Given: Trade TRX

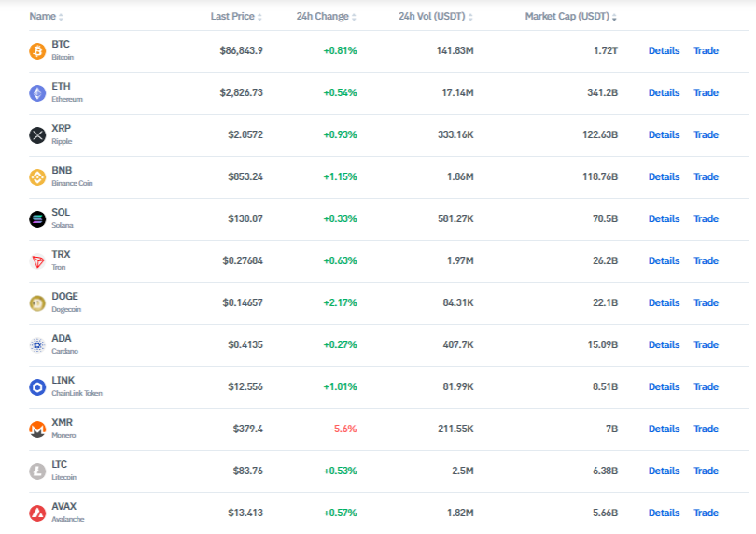Looking at the screenshot, I should pyautogui.click(x=706, y=260).
